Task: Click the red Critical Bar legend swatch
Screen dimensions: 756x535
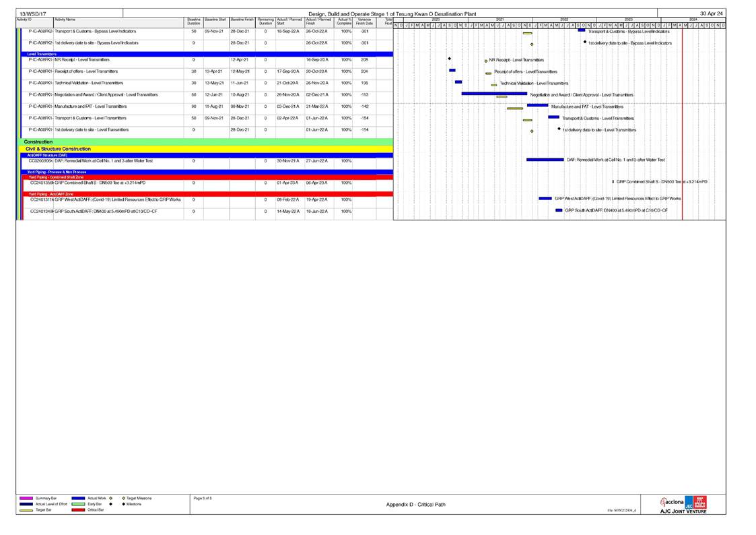Action: [x=78, y=510]
